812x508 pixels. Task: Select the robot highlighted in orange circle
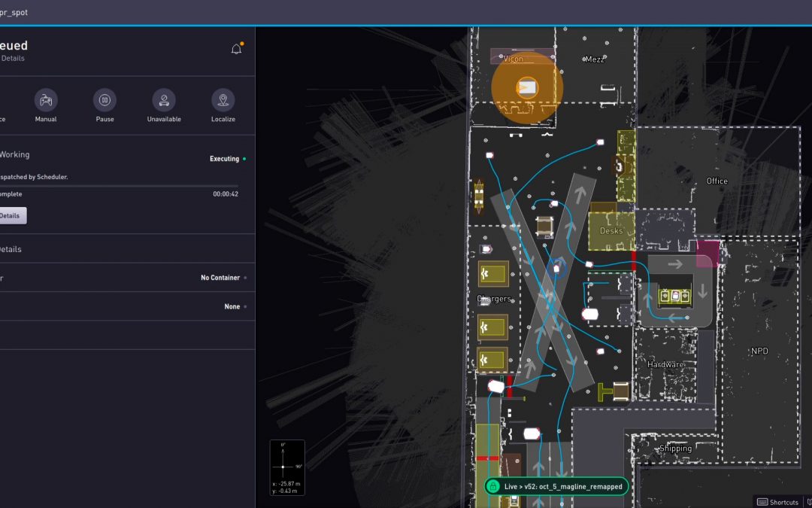(x=527, y=88)
